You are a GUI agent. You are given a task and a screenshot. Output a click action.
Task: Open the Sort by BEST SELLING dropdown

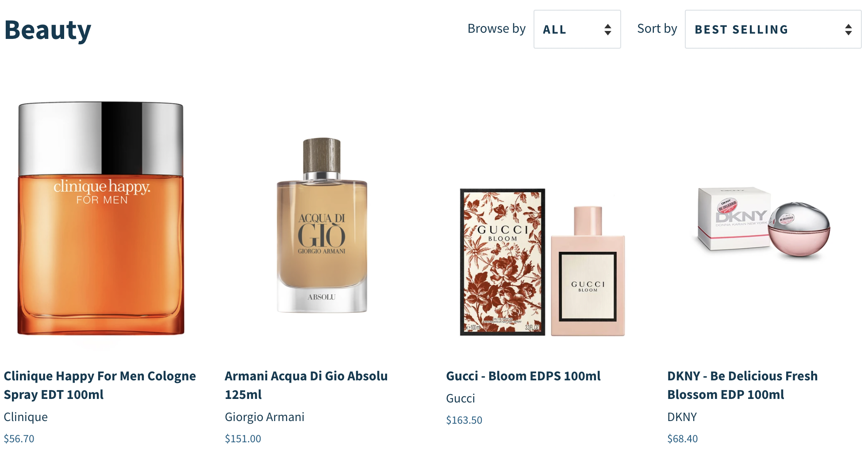(x=773, y=29)
